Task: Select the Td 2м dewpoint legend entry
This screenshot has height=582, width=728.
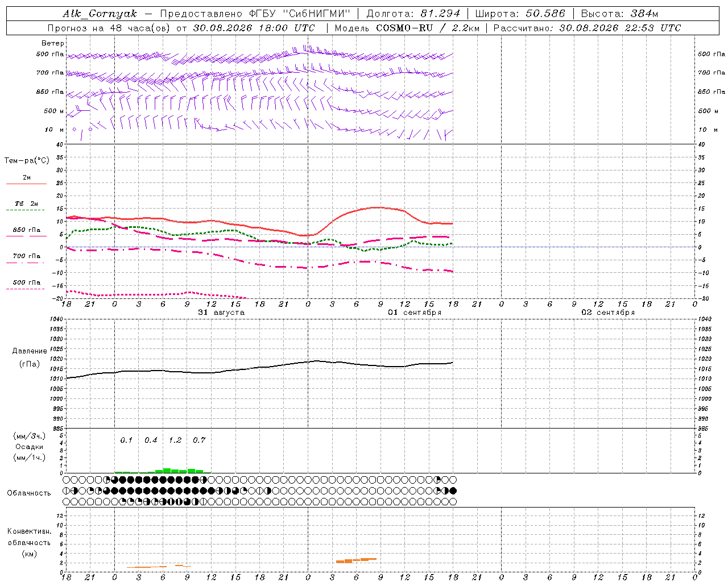Action: point(27,206)
